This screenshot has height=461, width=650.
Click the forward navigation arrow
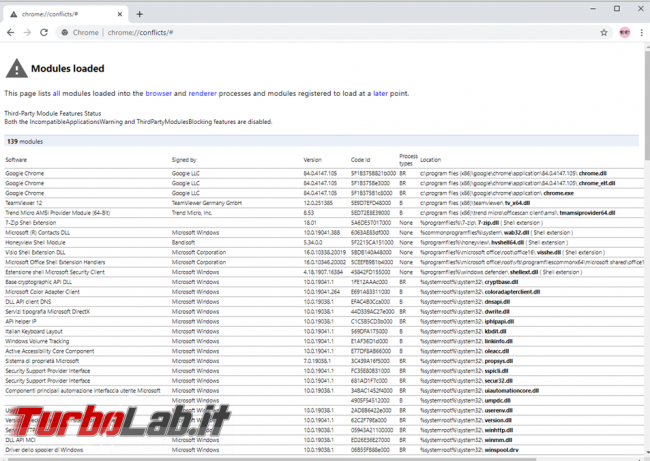coord(27,32)
